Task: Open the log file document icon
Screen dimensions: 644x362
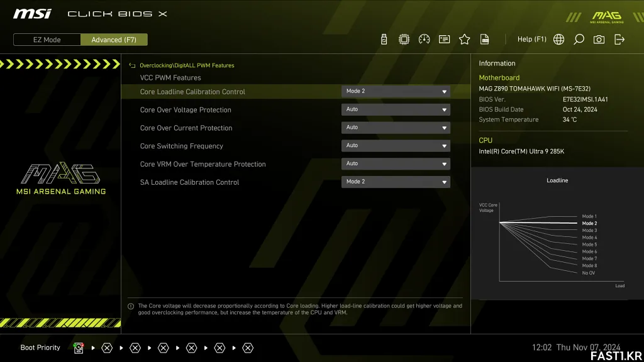Action: point(485,40)
